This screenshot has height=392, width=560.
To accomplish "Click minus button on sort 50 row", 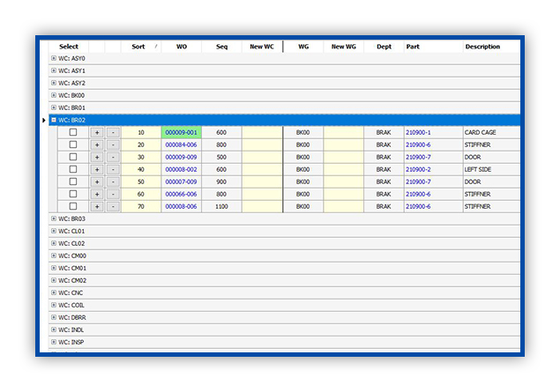I will (x=113, y=182).
